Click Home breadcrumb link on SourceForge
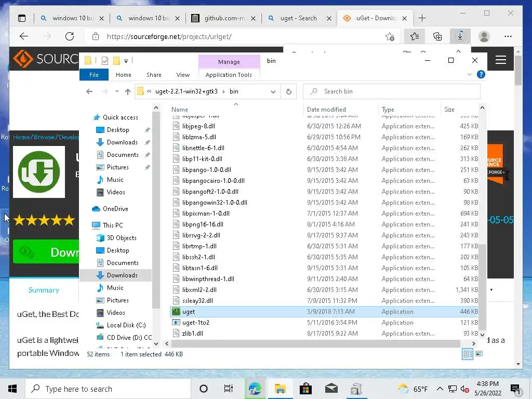The image size is (532, 399). click(x=21, y=137)
